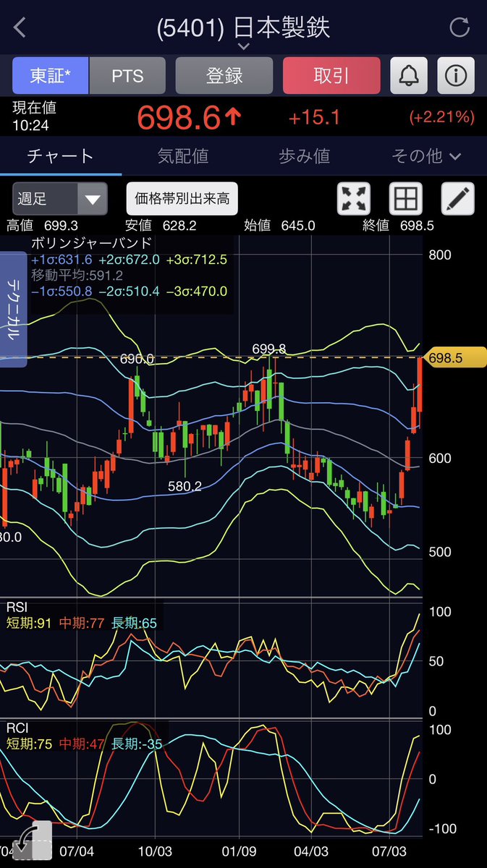Tap the RCI 長期:-35 value
This screenshot has width=487, height=868.
[x=137, y=744]
